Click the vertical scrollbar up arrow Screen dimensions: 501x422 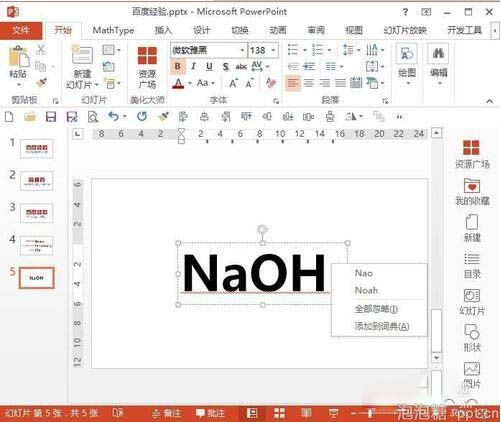[436, 133]
